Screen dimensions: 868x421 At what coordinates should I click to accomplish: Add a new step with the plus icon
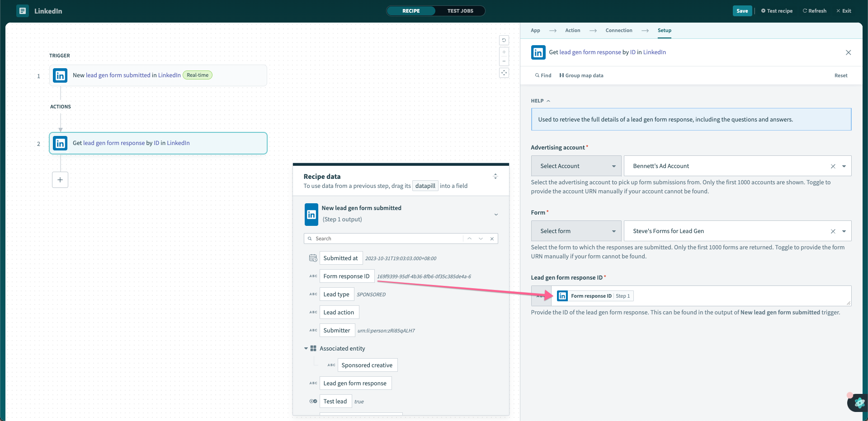tap(60, 180)
